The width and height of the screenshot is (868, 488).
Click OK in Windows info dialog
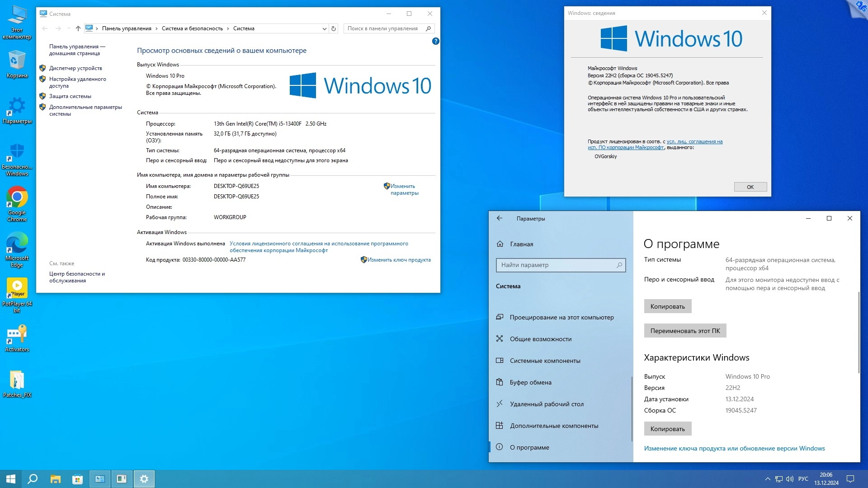click(x=750, y=187)
